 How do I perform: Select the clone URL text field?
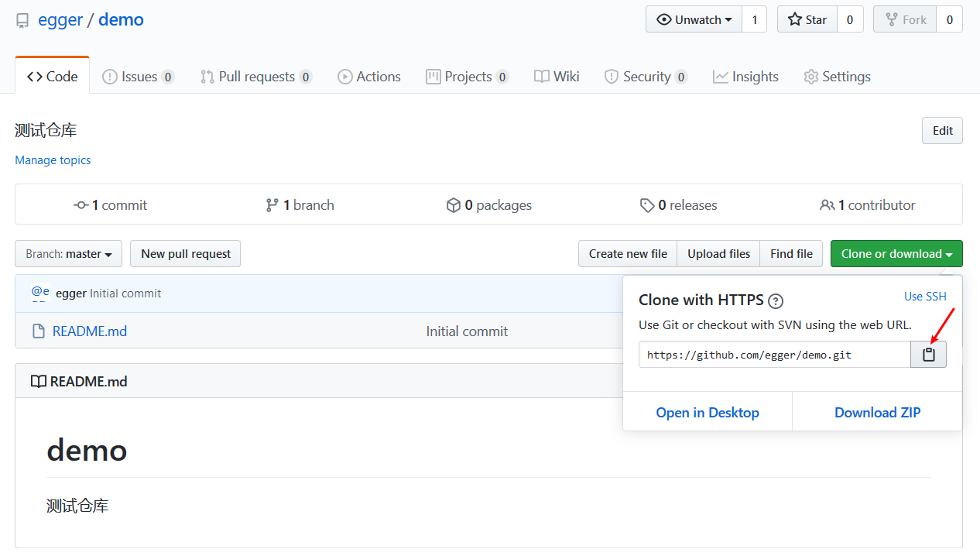pos(775,355)
